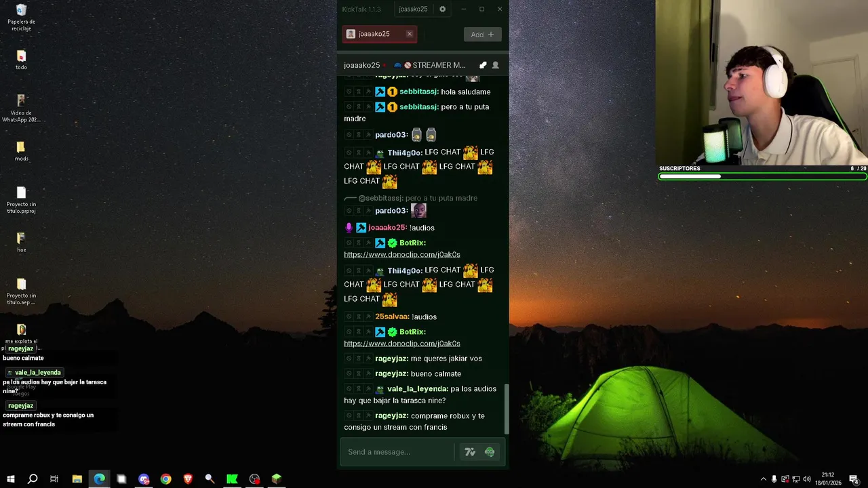Click Add to add a chatroom
868x488 pixels.
point(483,35)
